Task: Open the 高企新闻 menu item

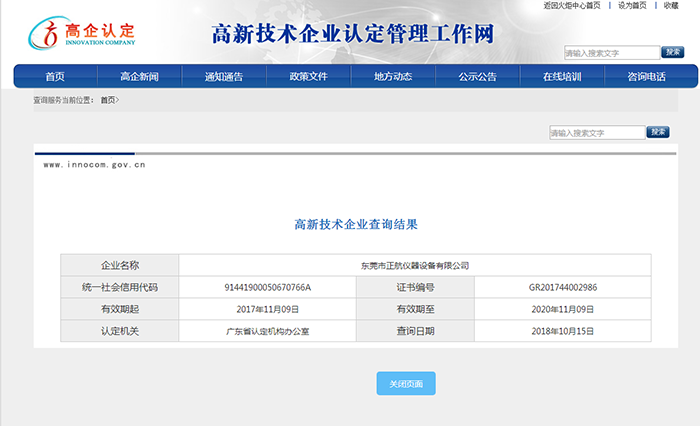Action: coord(139,76)
